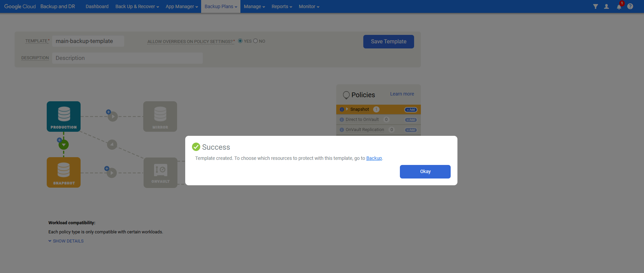This screenshot has height=273, width=644.
Task: Click the Production-to-Mirror arrow circle
Action: (x=113, y=117)
